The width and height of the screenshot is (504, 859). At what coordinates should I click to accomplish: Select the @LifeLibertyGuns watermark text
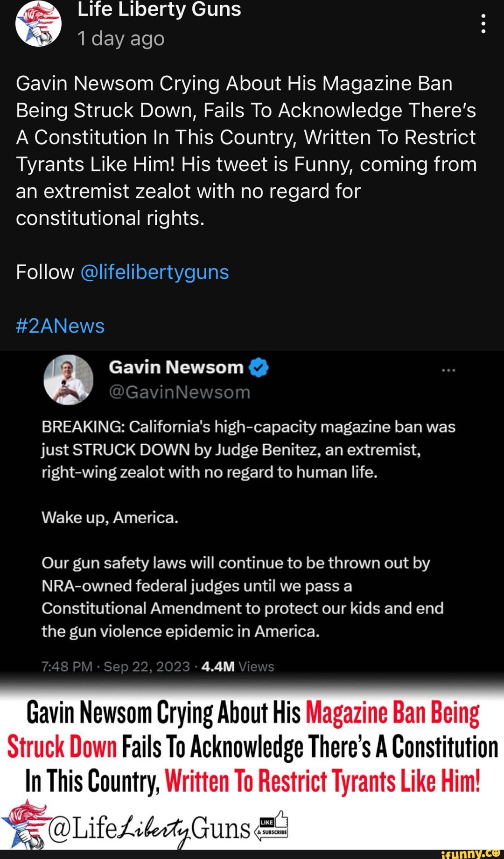pos(145,825)
